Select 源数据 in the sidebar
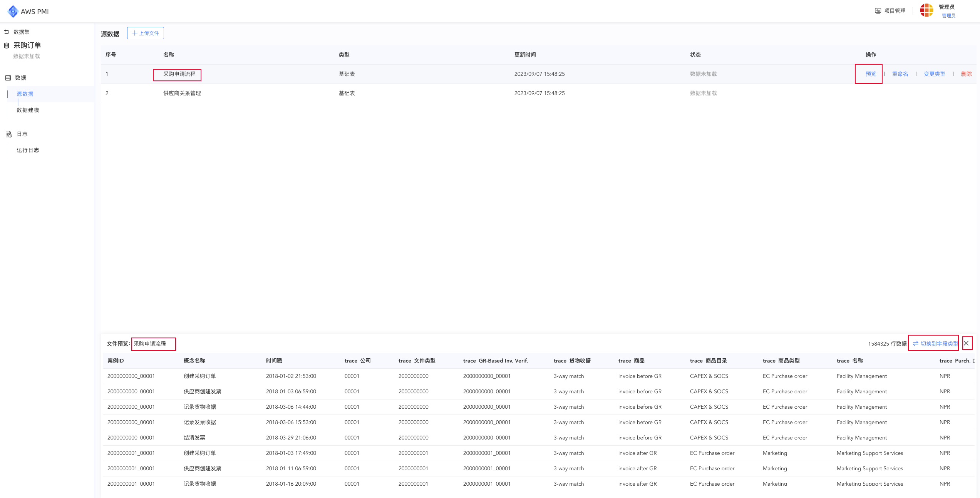The image size is (980, 498). pyautogui.click(x=25, y=94)
